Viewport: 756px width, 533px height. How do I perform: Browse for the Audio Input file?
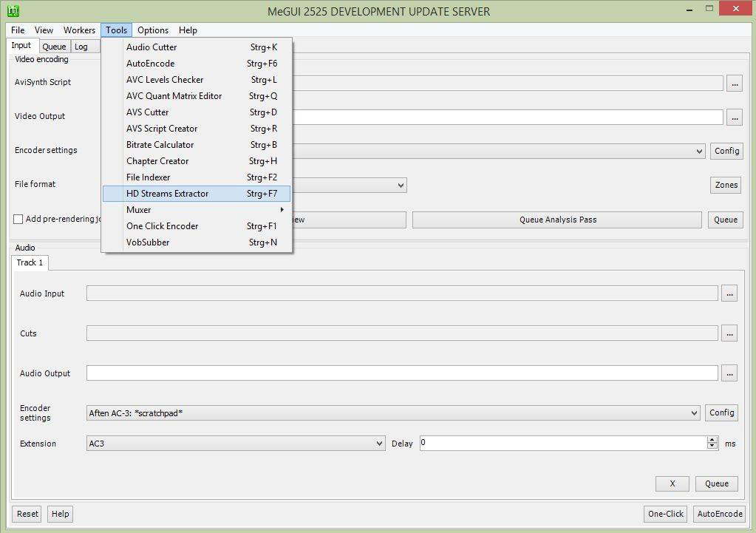(x=729, y=293)
